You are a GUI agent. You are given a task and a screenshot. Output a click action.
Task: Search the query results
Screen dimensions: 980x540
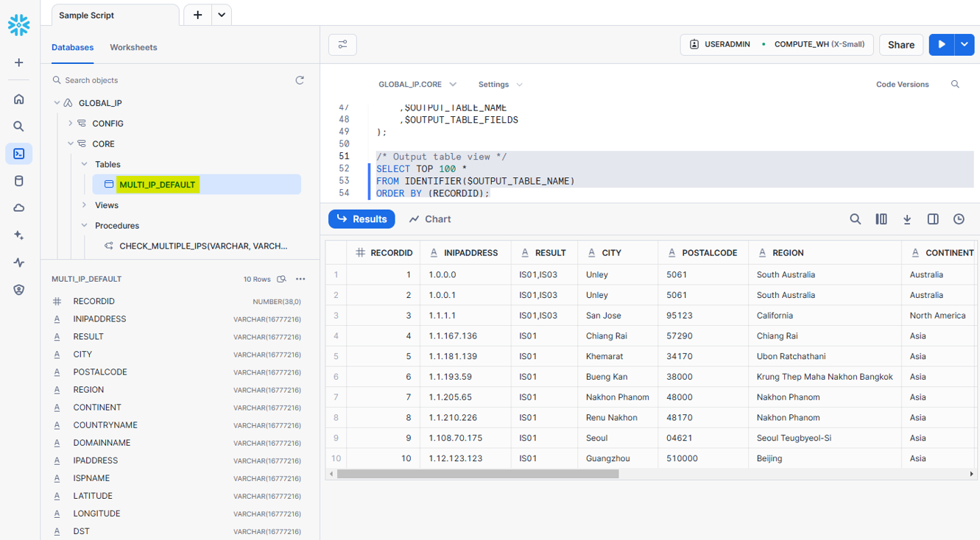coord(856,219)
